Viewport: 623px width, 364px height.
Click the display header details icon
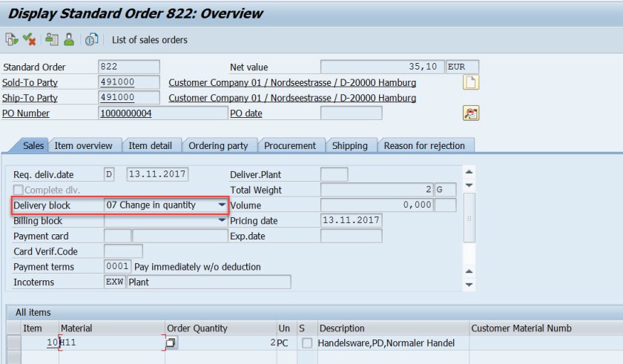[x=51, y=39]
